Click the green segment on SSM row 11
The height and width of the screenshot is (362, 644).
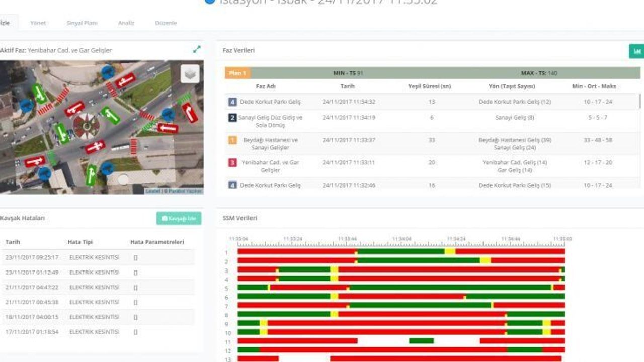pos(421,341)
